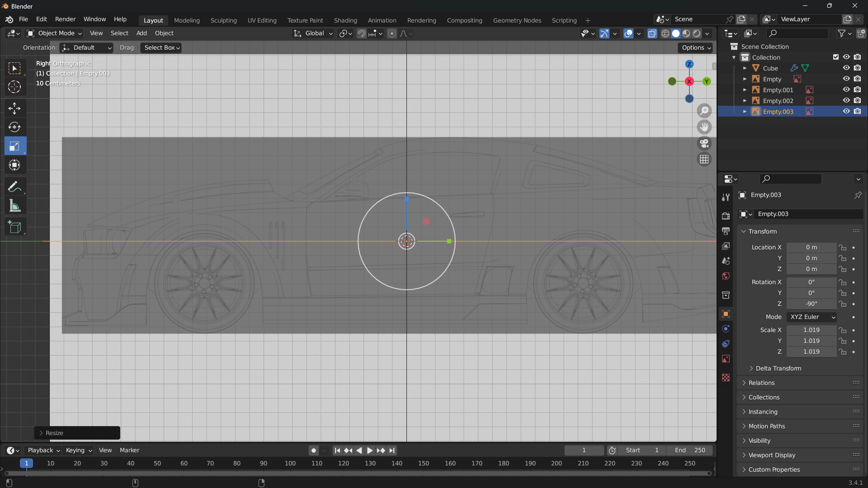Screen dimensions: 868x488
Task: Click the Options button in viewport
Action: tap(696, 48)
